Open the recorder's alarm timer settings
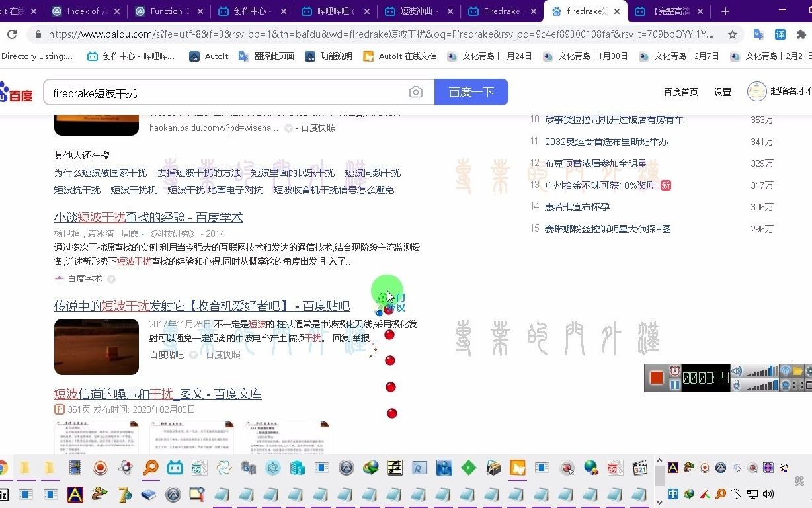Screen dimensions: 812x508 tap(676, 371)
